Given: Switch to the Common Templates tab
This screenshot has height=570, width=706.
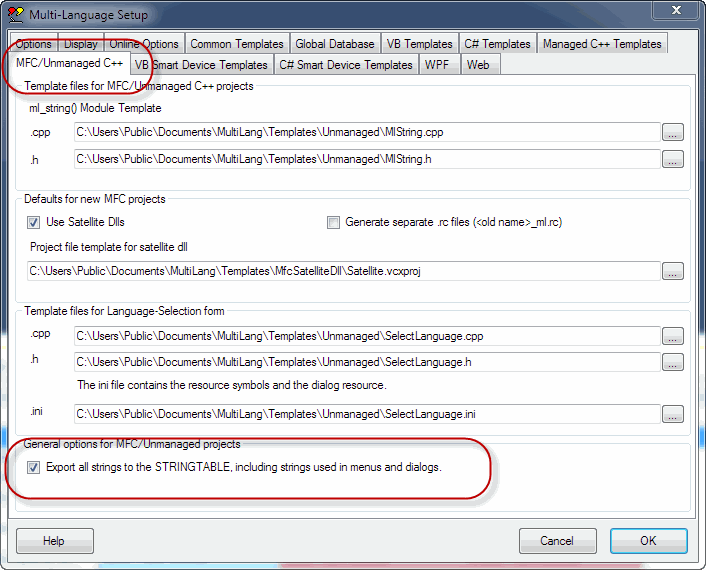Looking at the screenshot, I should (237, 44).
